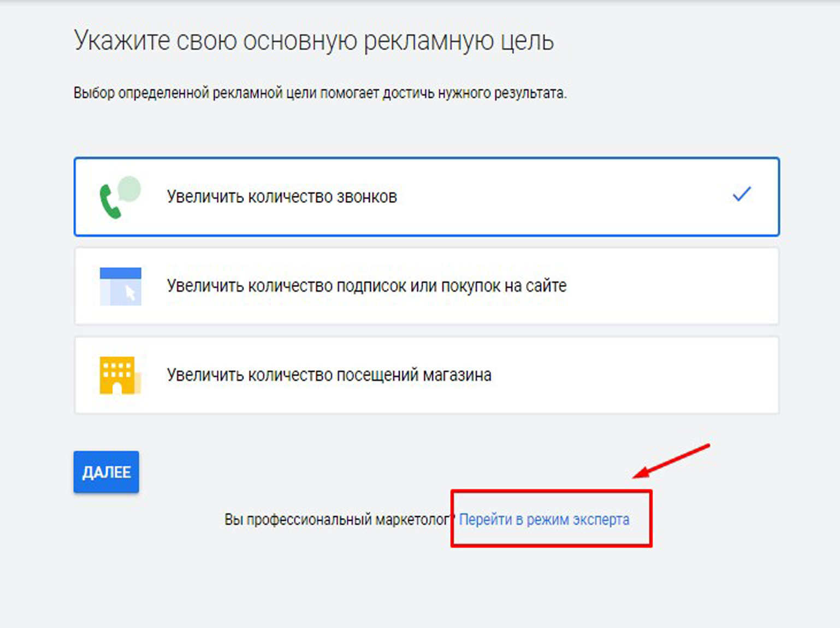Click the subtitle about choosing an advertising goal

click(x=320, y=93)
